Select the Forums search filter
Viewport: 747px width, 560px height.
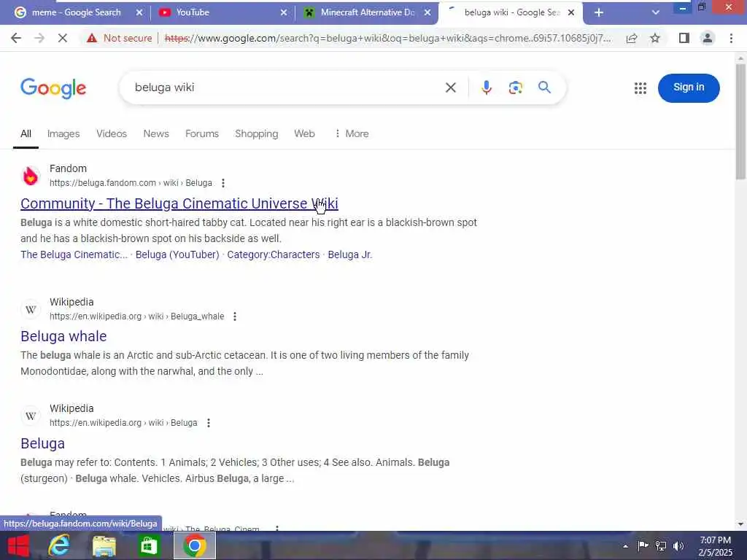[x=202, y=134]
